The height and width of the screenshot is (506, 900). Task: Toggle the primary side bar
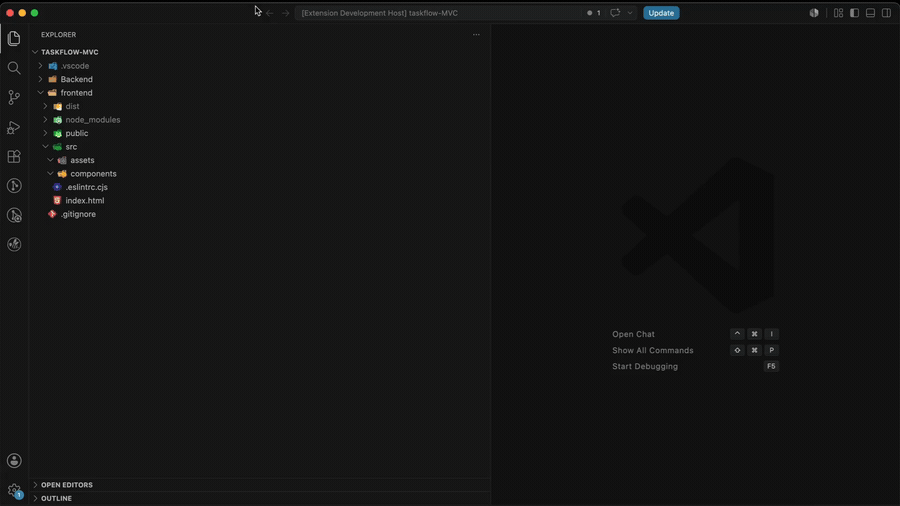[x=855, y=13]
